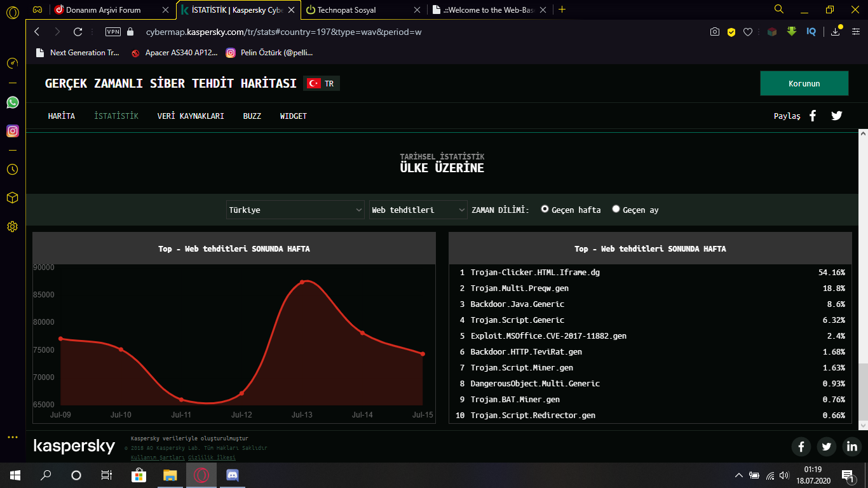
Task: Open the BUZZ menu item
Action: click(x=252, y=116)
